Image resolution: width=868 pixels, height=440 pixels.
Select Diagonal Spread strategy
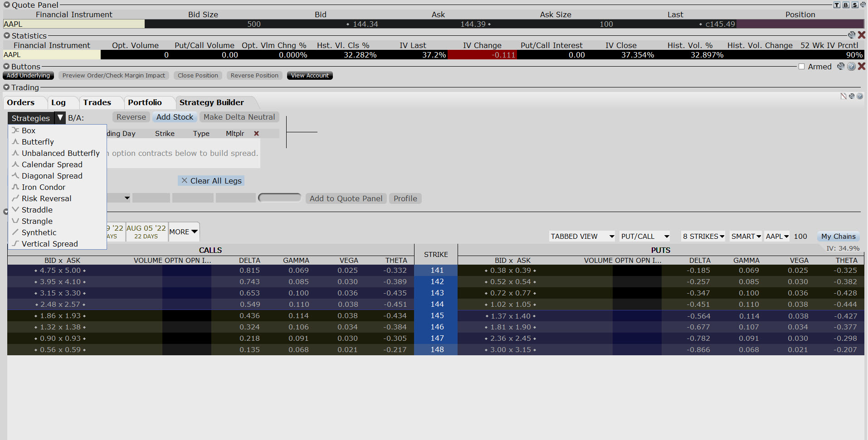[57, 176]
